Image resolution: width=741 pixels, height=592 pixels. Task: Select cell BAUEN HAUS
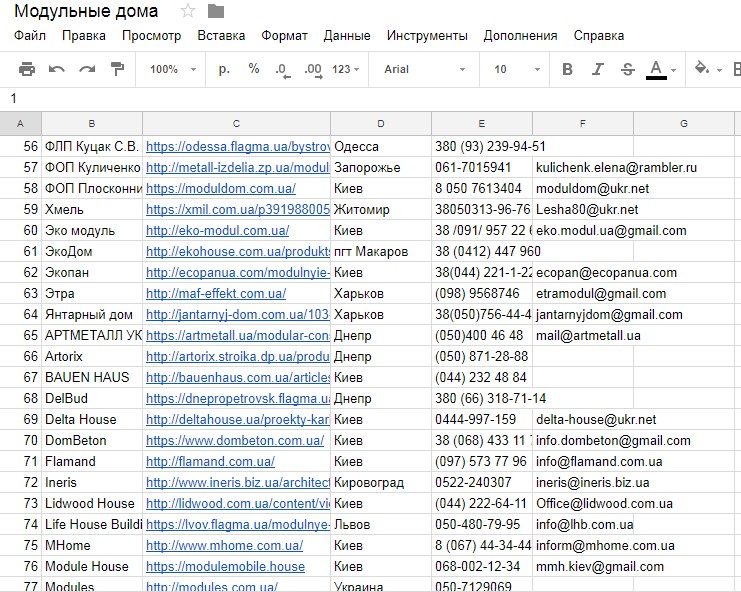pos(92,378)
